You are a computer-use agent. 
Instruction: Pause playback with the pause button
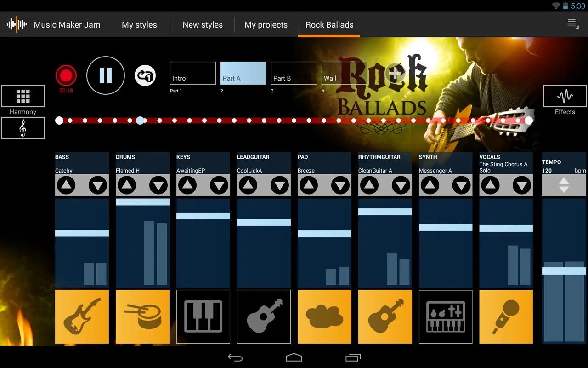(106, 75)
